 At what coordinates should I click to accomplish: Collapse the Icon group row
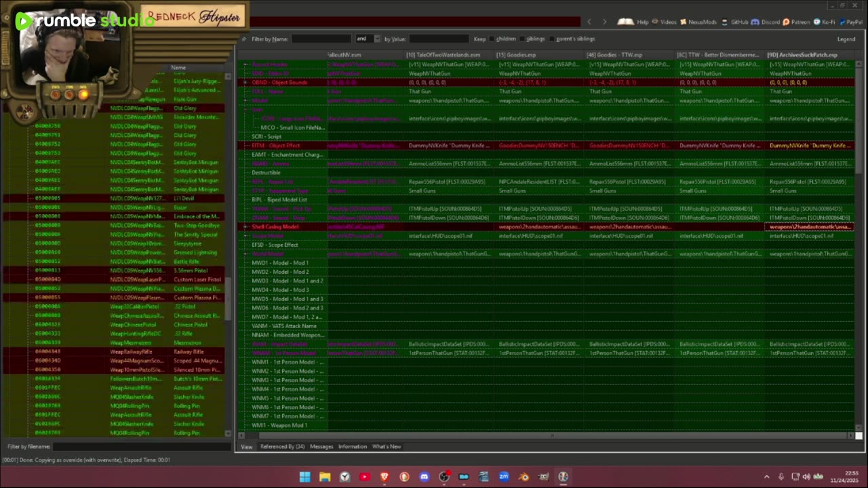[245, 110]
